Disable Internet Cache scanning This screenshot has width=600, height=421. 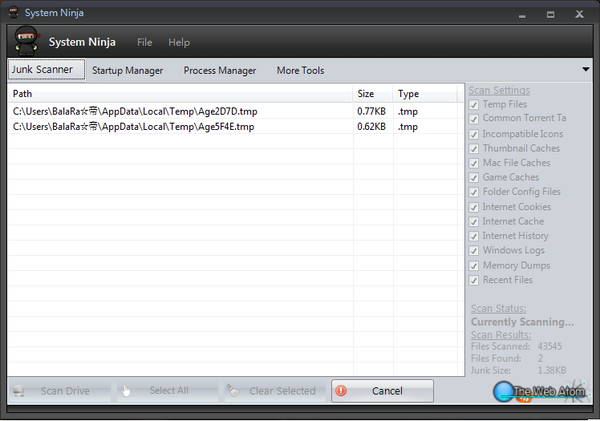point(474,222)
